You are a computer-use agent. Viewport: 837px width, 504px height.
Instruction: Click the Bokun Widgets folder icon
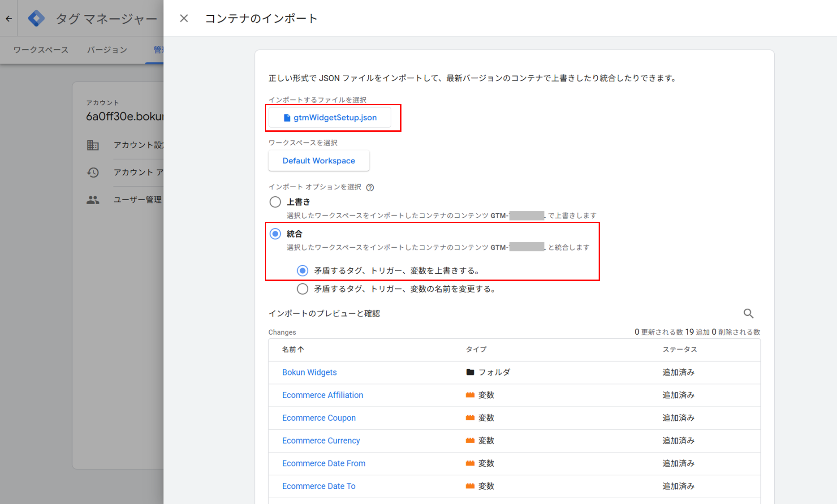[470, 372]
